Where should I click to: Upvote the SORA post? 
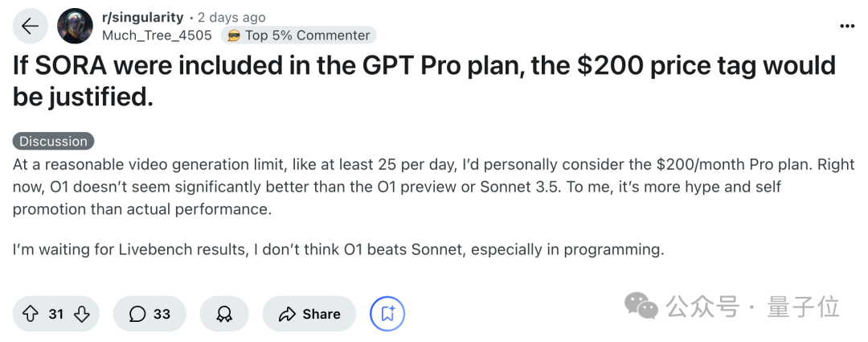[x=31, y=314]
